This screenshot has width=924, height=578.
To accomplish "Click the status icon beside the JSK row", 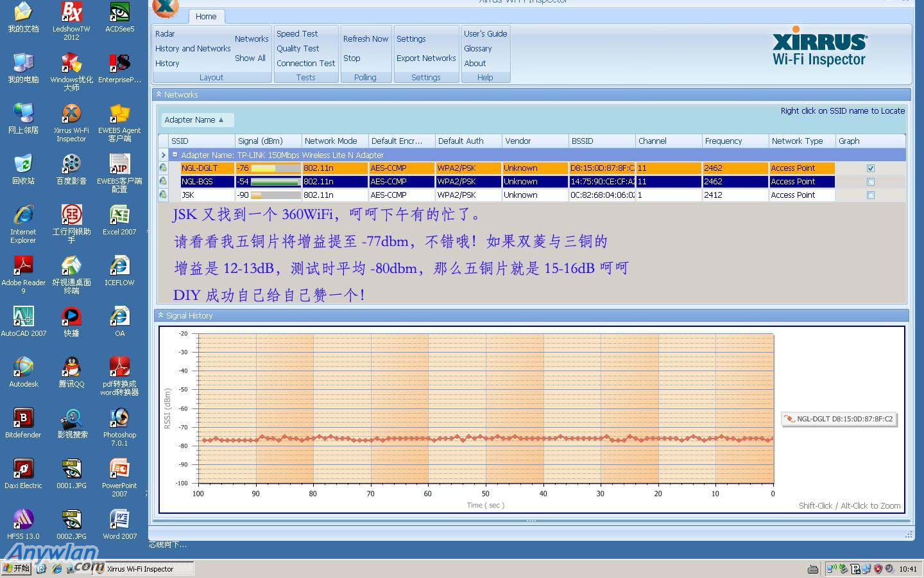I will (164, 195).
